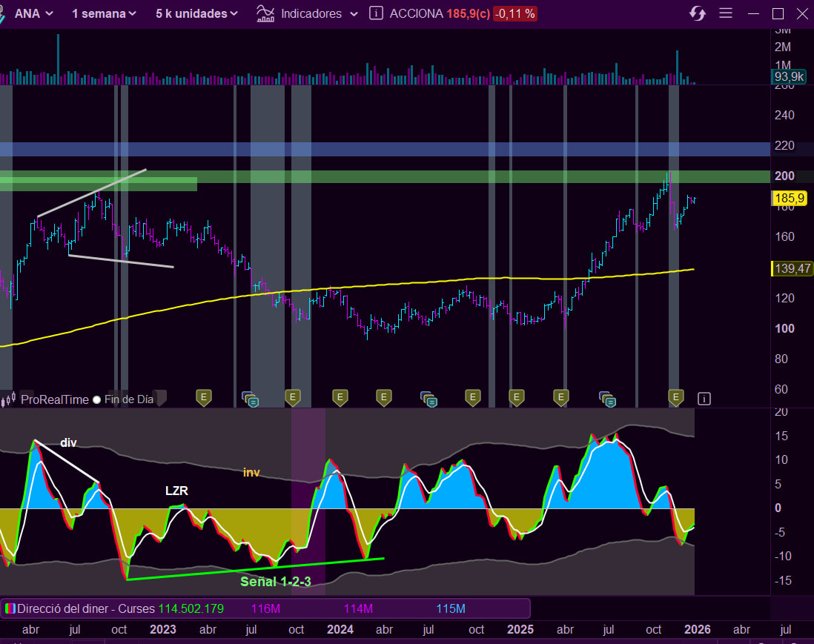Click the info icon at chart bottom right
The width and height of the screenshot is (814, 644).
click(704, 399)
